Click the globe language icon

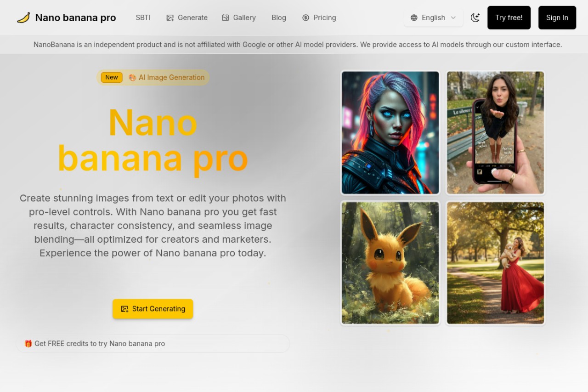[414, 17]
